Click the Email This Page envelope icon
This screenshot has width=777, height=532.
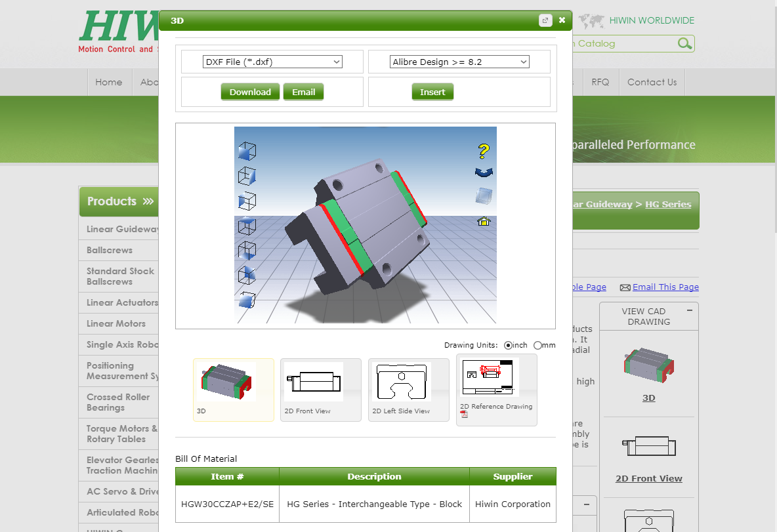tap(625, 288)
